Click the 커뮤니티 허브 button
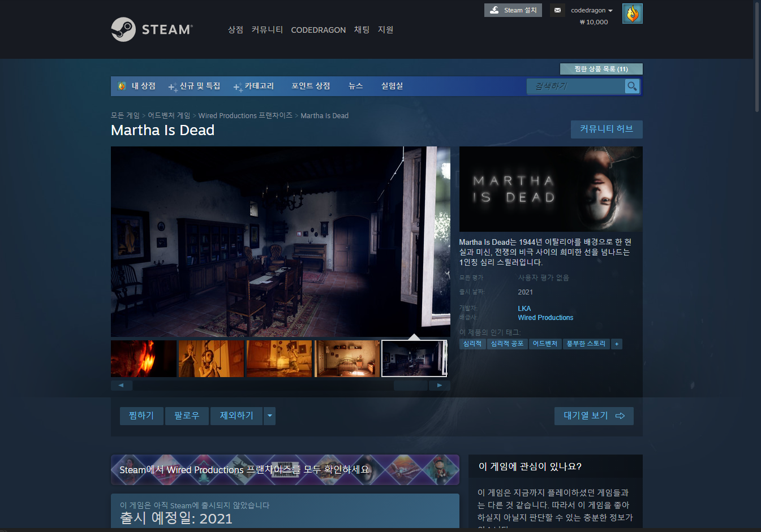The image size is (761, 532). pyautogui.click(x=607, y=129)
